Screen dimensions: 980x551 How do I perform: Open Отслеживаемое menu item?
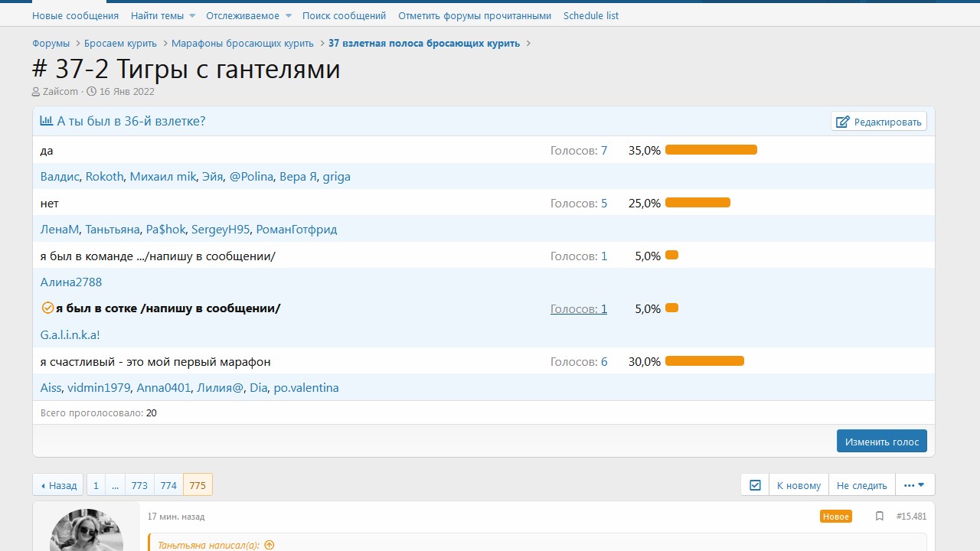(x=242, y=15)
